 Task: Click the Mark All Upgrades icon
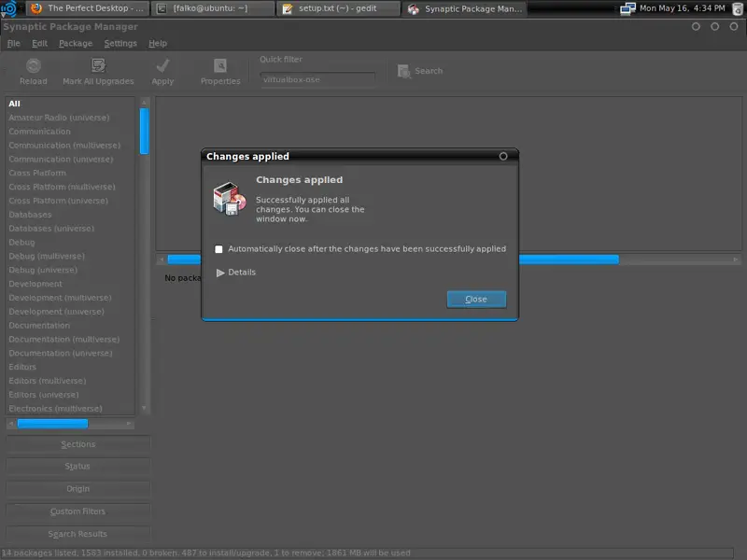(x=98, y=66)
